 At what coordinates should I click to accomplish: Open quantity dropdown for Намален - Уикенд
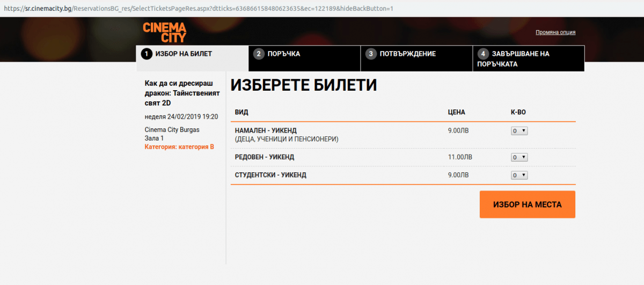519,130
